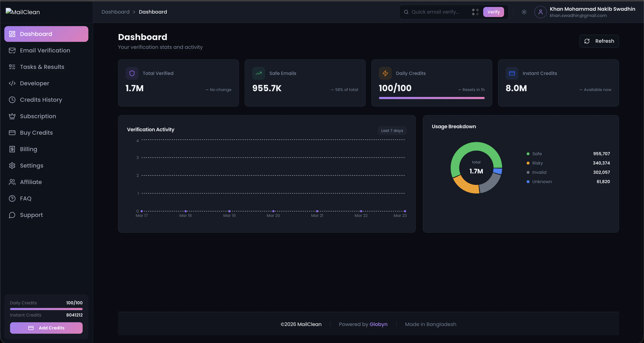Click the purple Verify button

[493, 12]
